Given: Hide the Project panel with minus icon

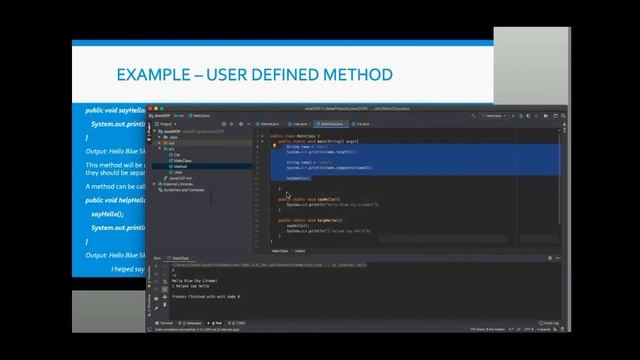Looking at the screenshot, I should [249, 124].
